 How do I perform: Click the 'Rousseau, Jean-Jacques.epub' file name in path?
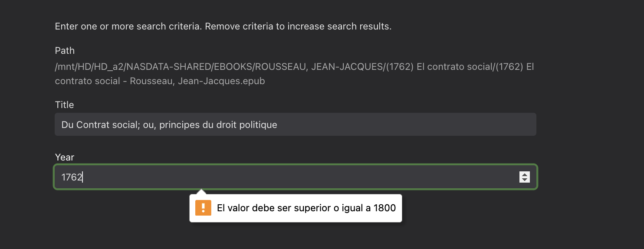tap(197, 81)
